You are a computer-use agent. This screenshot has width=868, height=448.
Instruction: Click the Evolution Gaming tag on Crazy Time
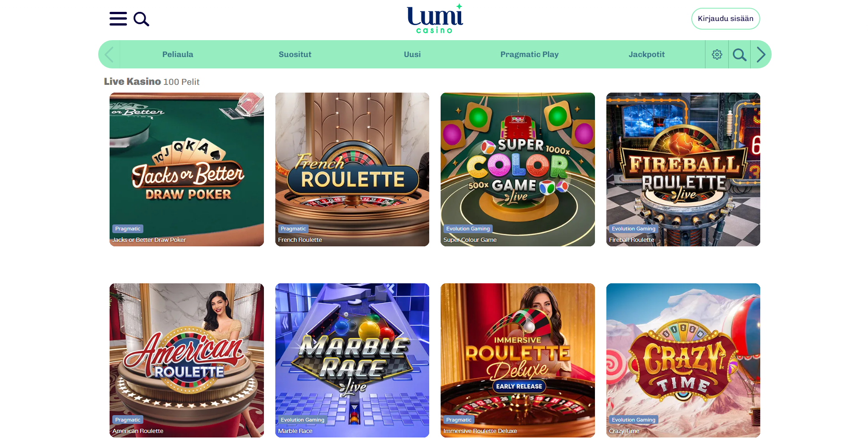click(x=633, y=420)
